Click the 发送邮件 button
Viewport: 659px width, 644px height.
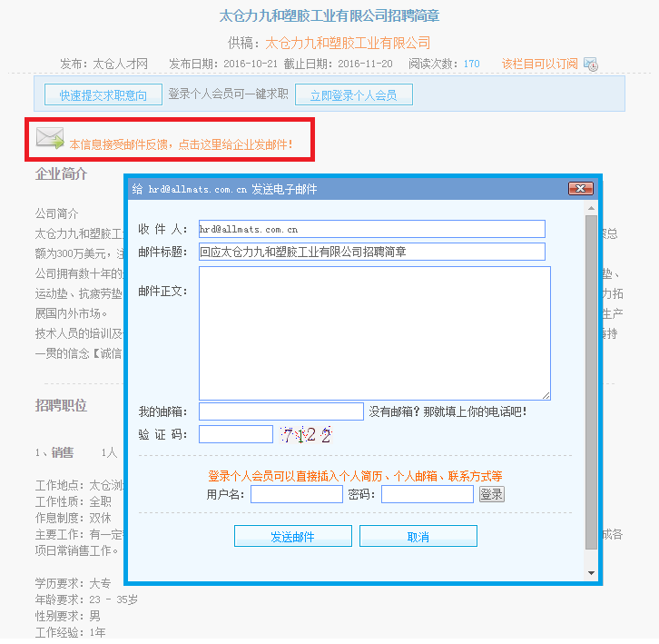point(293,536)
